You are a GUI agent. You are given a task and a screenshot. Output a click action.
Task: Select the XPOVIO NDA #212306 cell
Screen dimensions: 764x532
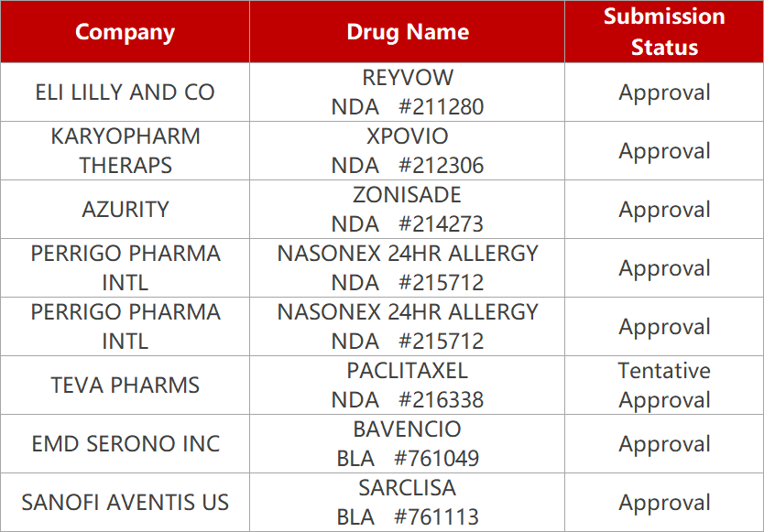407,151
